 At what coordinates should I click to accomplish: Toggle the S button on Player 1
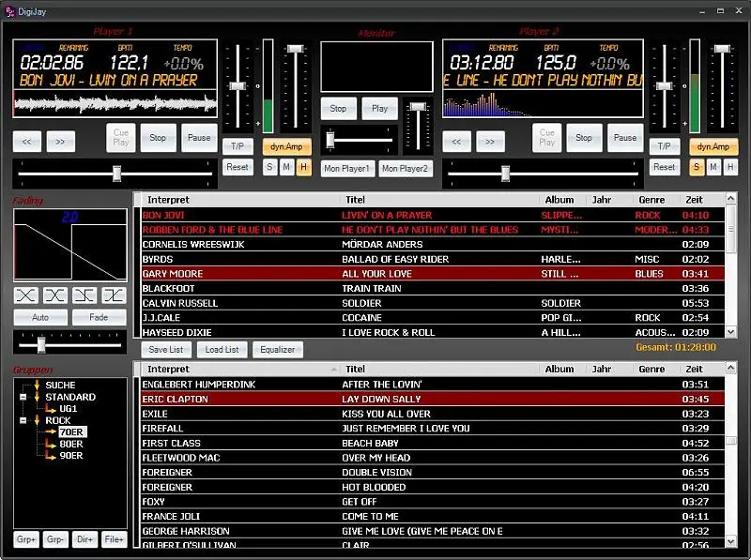point(269,167)
